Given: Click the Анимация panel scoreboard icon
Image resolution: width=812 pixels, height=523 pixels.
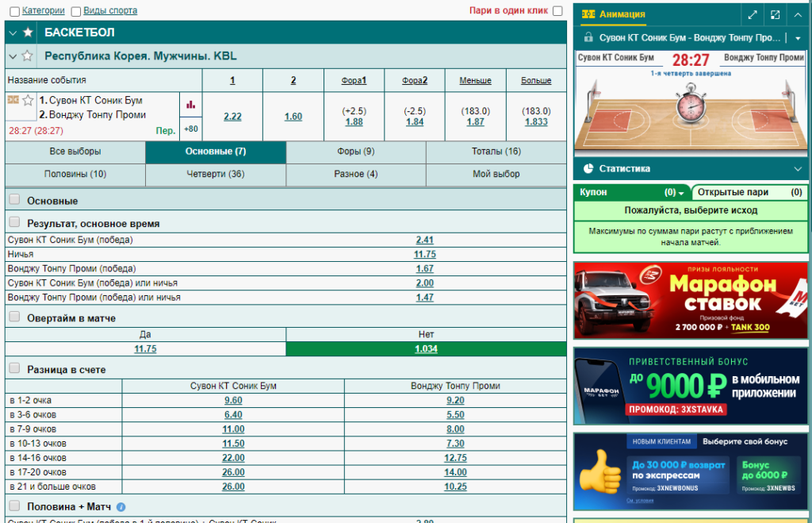Looking at the screenshot, I should coord(588,14).
